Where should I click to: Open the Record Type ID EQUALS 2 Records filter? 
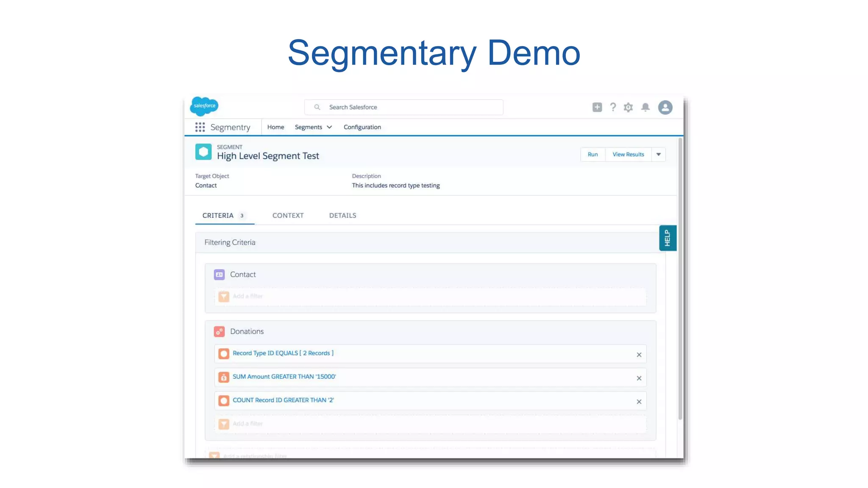[283, 353]
